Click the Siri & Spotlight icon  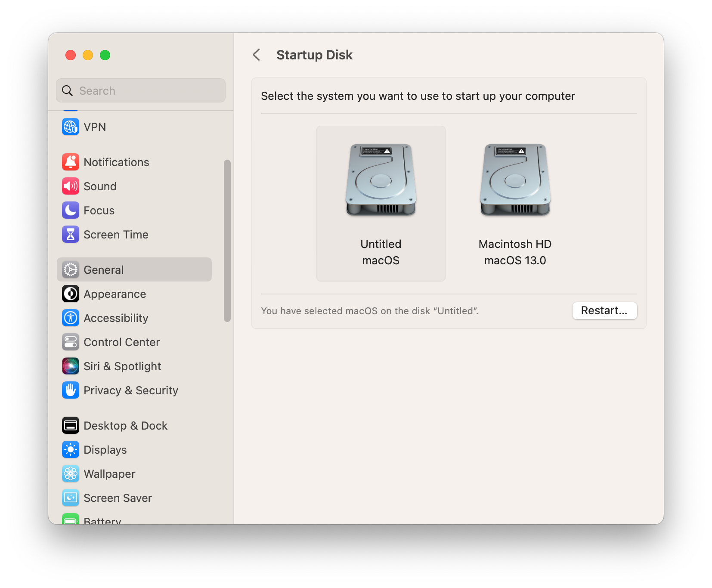pos(71,366)
